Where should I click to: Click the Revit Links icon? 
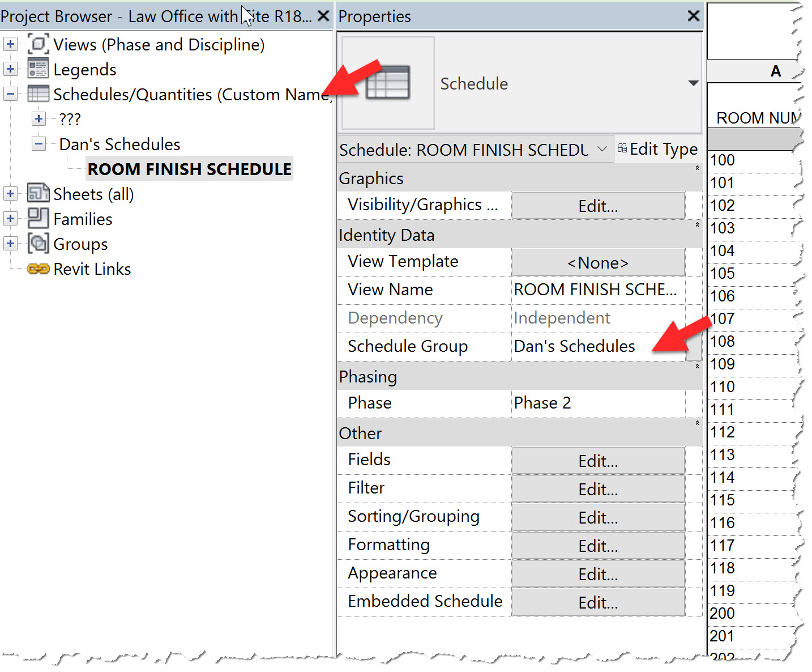click(37, 269)
